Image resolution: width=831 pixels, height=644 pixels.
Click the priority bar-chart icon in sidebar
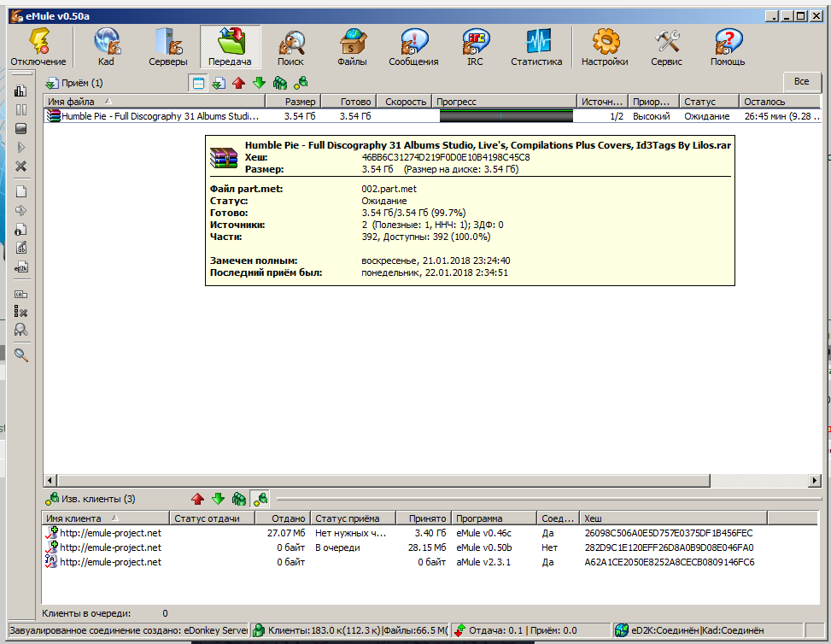(x=20, y=91)
